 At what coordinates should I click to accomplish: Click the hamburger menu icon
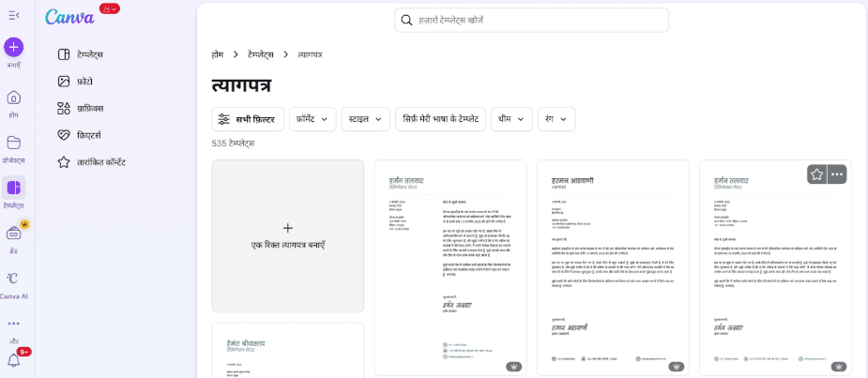[13, 16]
